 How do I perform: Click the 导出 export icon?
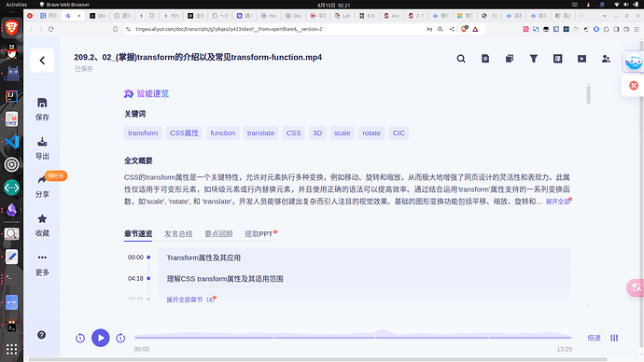point(42,142)
